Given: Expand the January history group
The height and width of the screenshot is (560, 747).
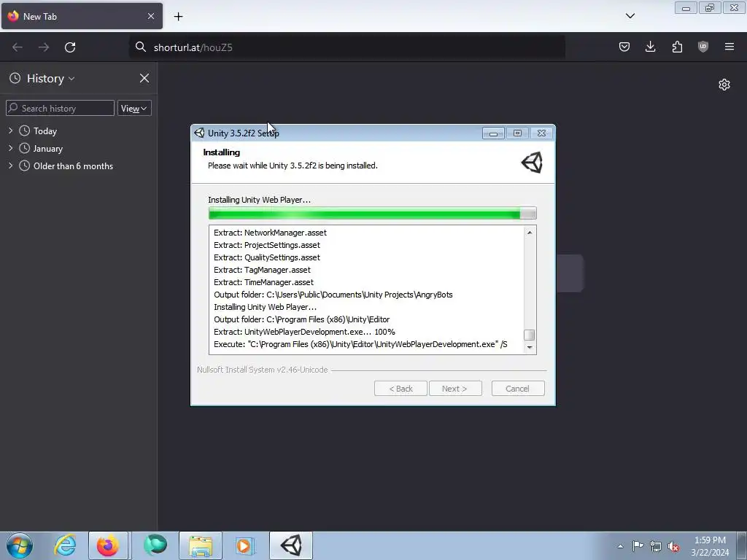Looking at the screenshot, I should coord(10,148).
